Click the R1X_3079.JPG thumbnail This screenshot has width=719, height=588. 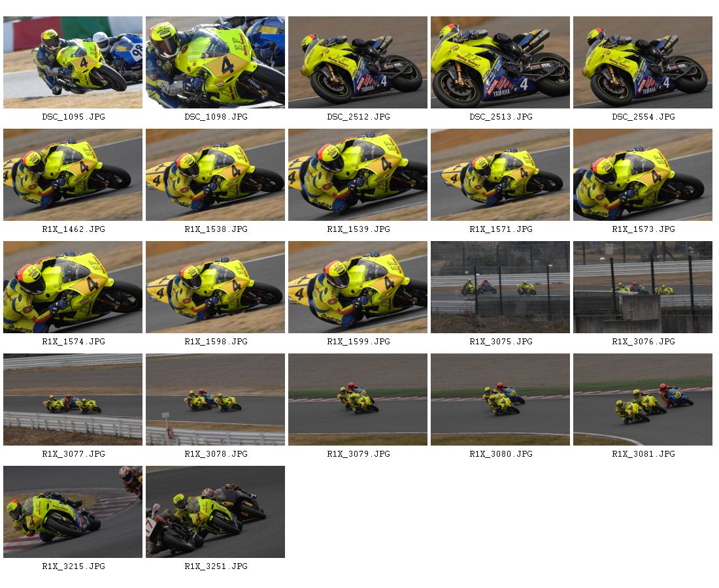pyautogui.click(x=358, y=399)
